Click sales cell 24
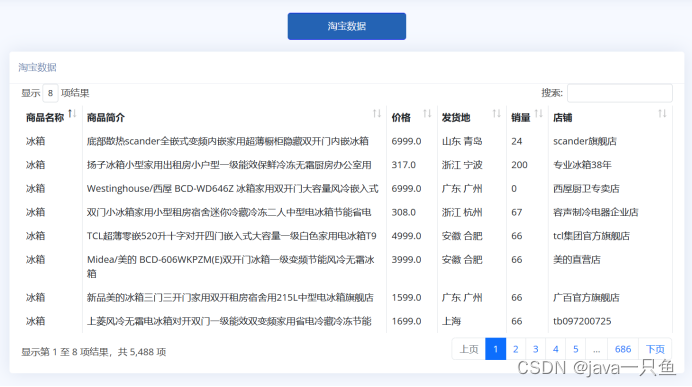 point(517,141)
